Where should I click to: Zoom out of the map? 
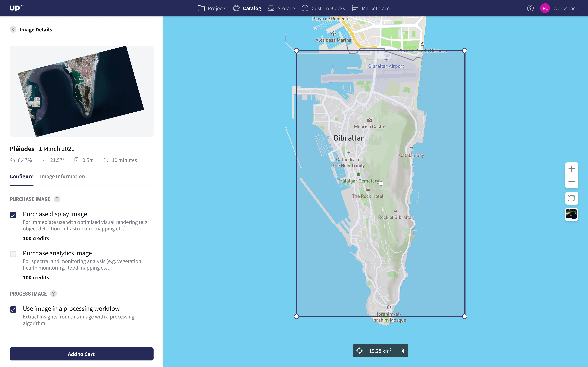pyautogui.click(x=571, y=182)
